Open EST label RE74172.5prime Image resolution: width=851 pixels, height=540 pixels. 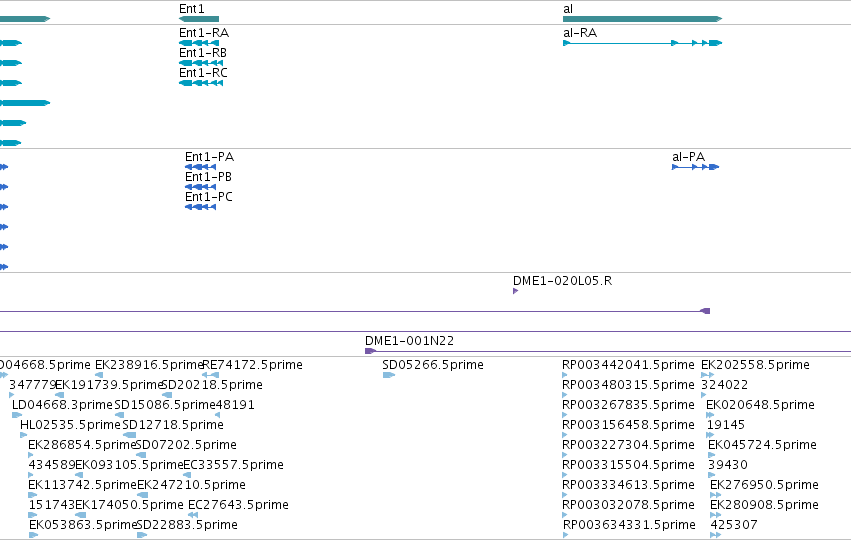click(x=252, y=365)
